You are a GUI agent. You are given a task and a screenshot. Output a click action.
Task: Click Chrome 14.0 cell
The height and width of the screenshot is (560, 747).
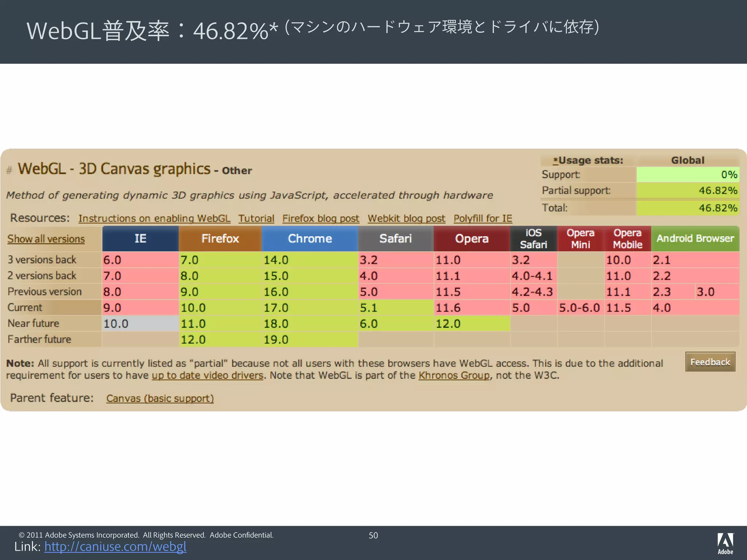point(310,260)
